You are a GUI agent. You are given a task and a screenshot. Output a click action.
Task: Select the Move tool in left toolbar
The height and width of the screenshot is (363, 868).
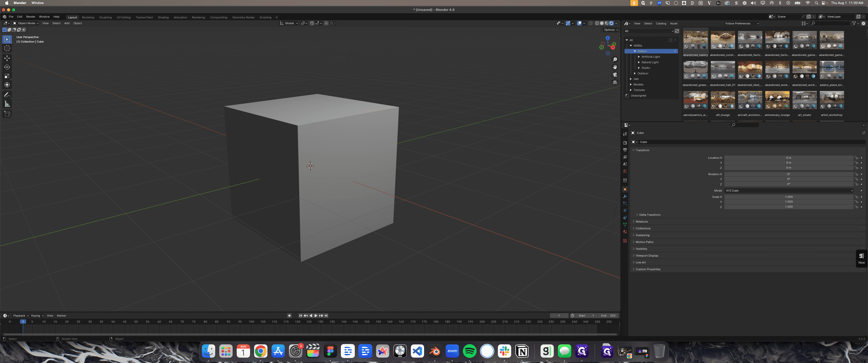click(7, 58)
